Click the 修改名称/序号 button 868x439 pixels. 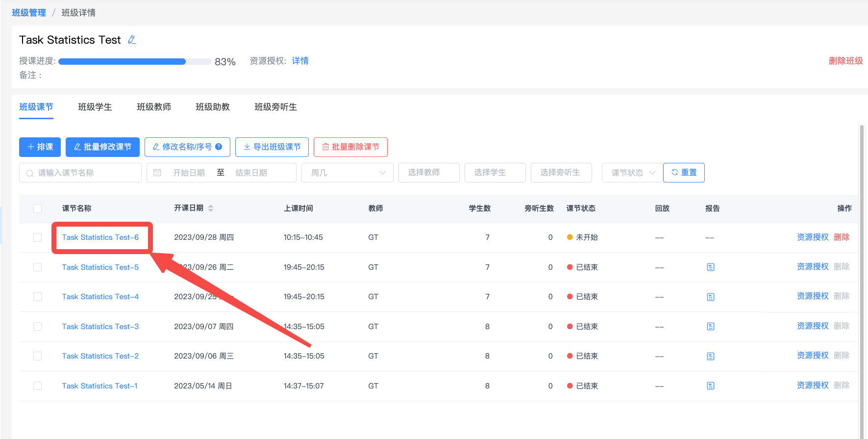[x=187, y=147]
